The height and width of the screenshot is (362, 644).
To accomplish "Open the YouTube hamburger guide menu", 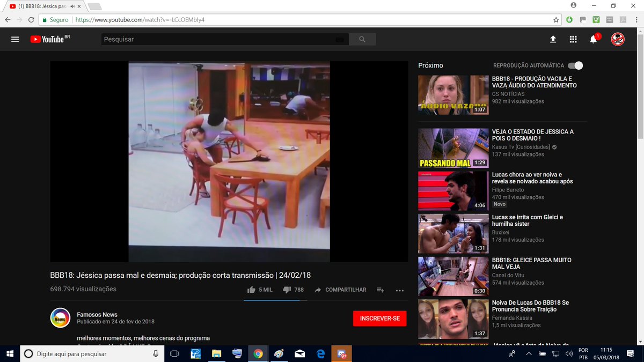I will tap(15, 39).
